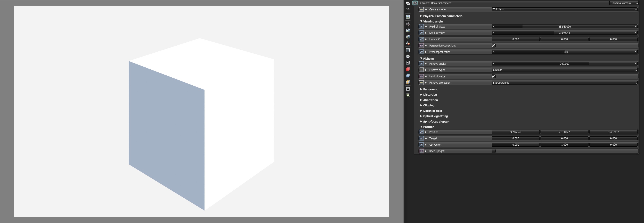The height and width of the screenshot is (223, 644).
Task: Click the glowing star icon in sidebar
Action: tap(408, 95)
